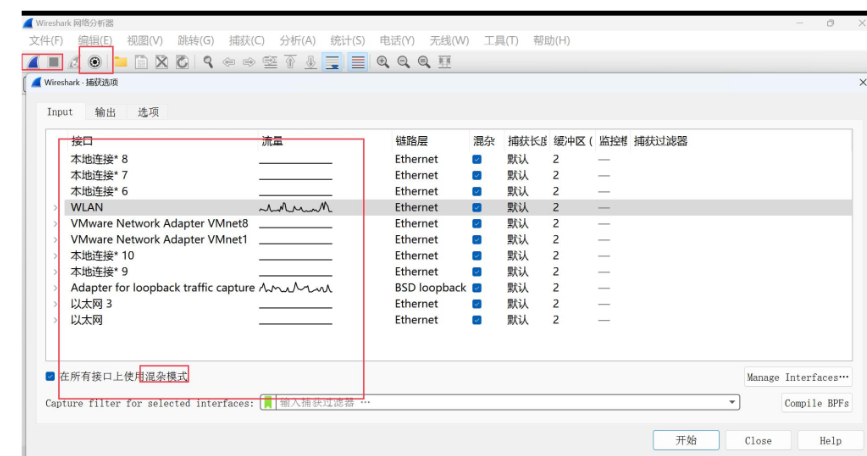Uncheck promiscuous mode for 以太网 3
Screen dimensions: 867x456
click(x=477, y=304)
